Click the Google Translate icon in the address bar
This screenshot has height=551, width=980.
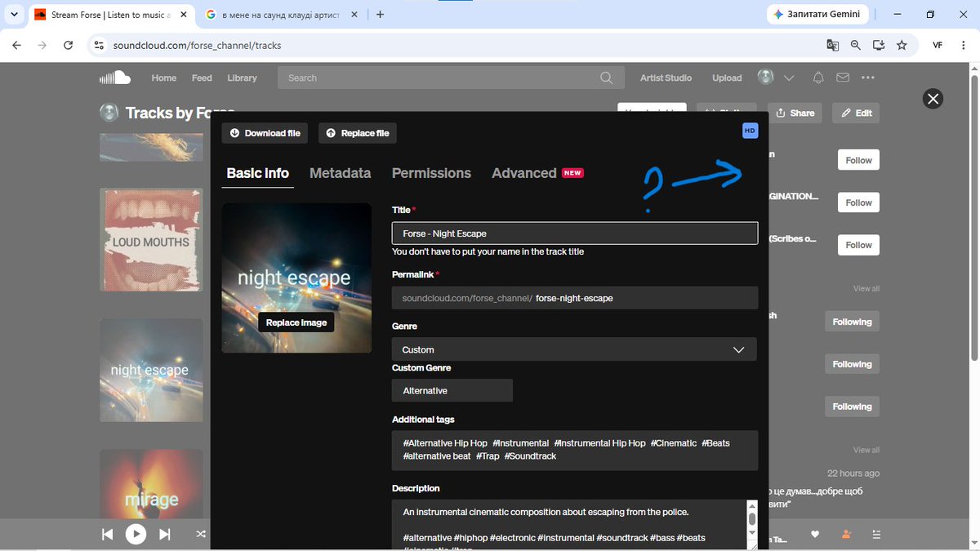click(832, 46)
